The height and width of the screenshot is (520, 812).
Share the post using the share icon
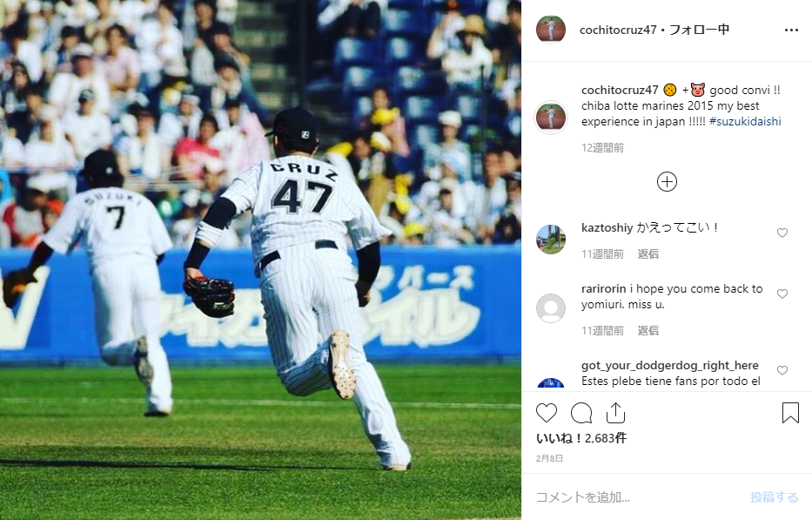(615, 413)
